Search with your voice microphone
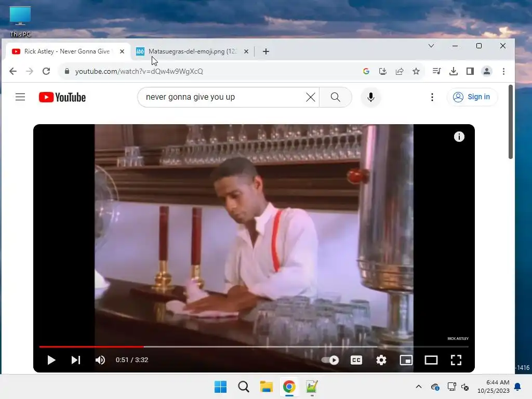The height and width of the screenshot is (399, 532). point(371,97)
